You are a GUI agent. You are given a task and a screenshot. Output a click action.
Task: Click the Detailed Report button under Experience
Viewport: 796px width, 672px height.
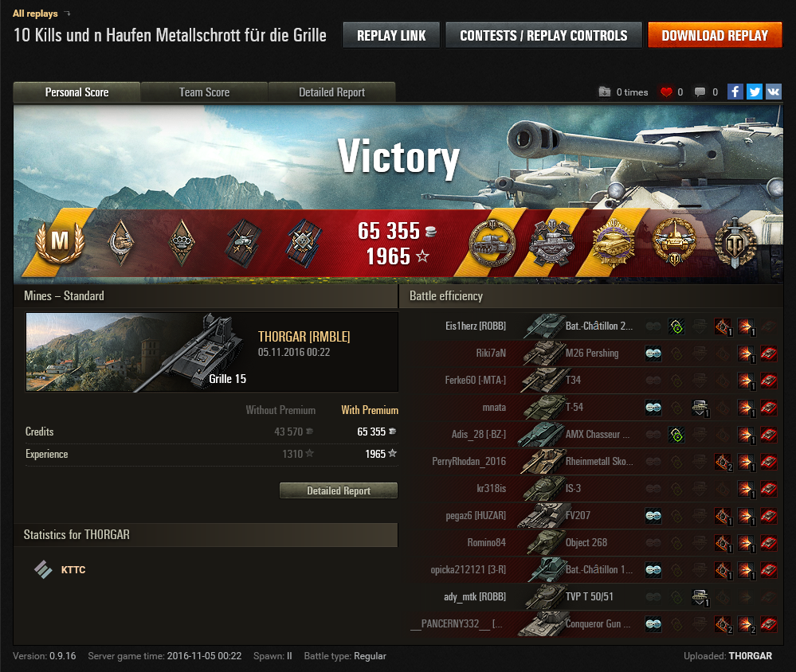coord(339,490)
